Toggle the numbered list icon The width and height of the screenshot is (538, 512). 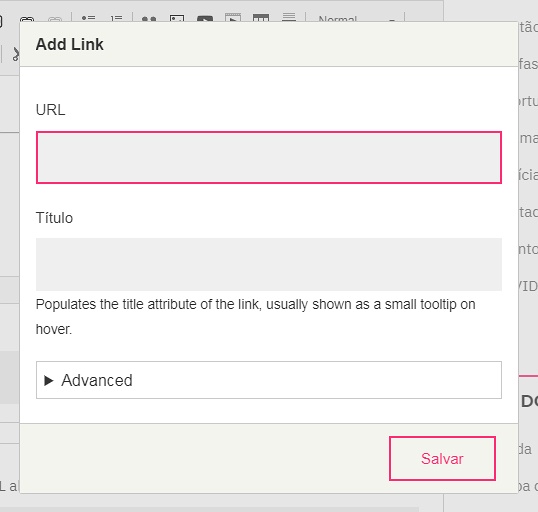pyautogui.click(x=117, y=18)
